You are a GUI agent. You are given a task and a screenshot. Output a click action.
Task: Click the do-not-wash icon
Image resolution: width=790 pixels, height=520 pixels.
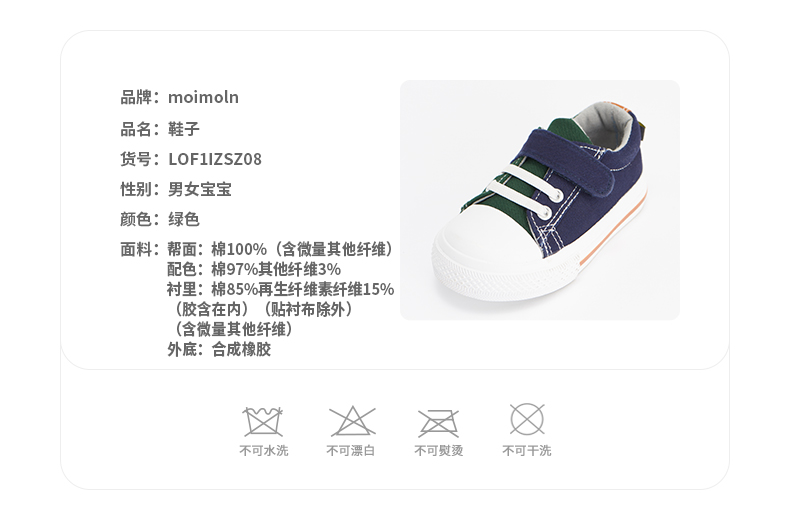(x=262, y=421)
